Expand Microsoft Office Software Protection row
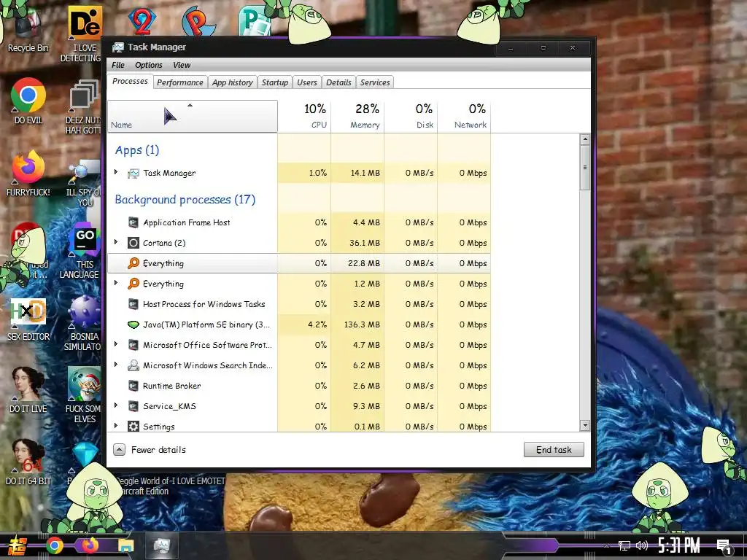 pos(116,344)
